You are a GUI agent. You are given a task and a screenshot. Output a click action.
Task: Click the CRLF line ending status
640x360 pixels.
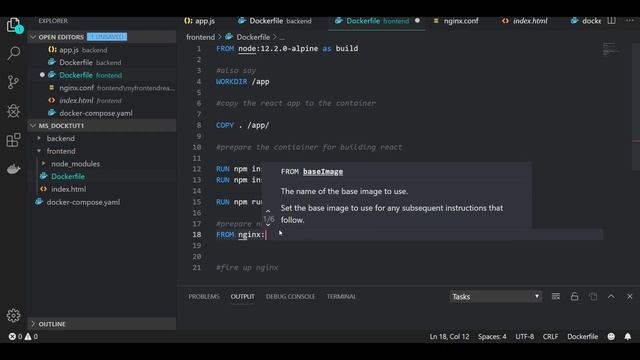[550, 337]
